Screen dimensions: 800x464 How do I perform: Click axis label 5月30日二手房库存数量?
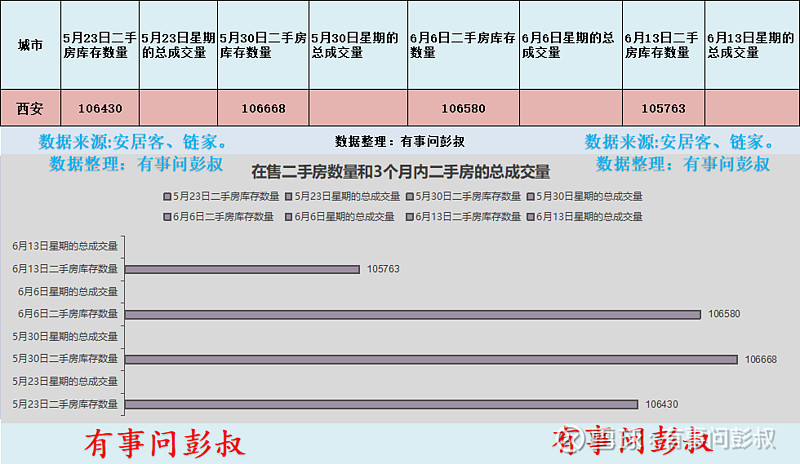pyautogui.click(x=65, y=359)
